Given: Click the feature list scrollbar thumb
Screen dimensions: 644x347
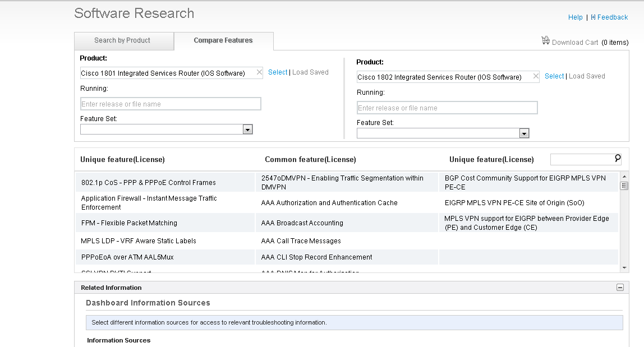Looking at the screenshot, I should pyautogui.click(x=624, y=186).
